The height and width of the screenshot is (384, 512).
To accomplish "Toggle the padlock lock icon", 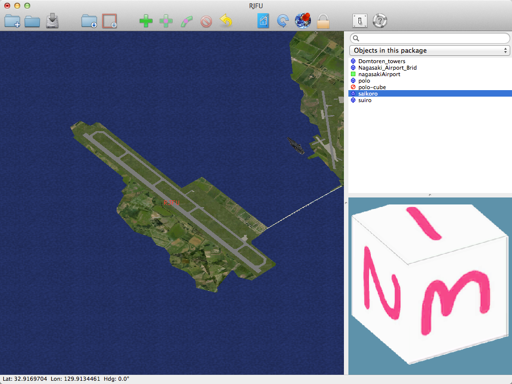I will (x=323, y=21).
